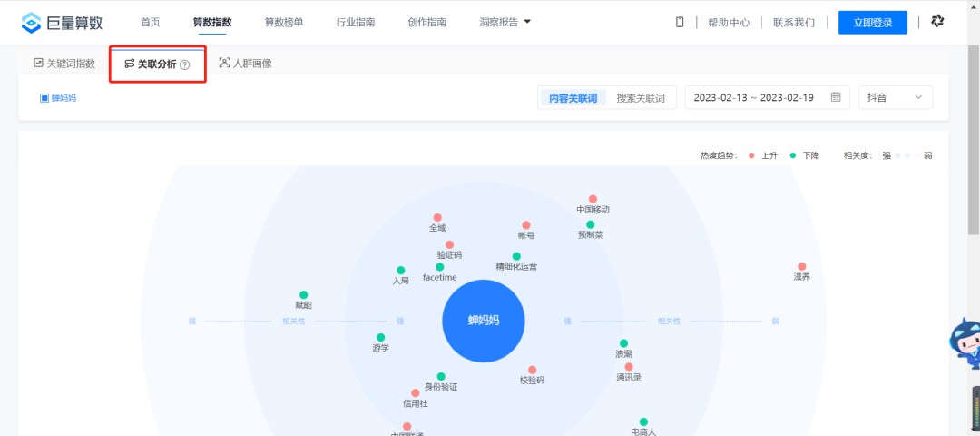Click the theme switch icon beside login
Viewport: 980px width, 436px height.
pos(936,22)
